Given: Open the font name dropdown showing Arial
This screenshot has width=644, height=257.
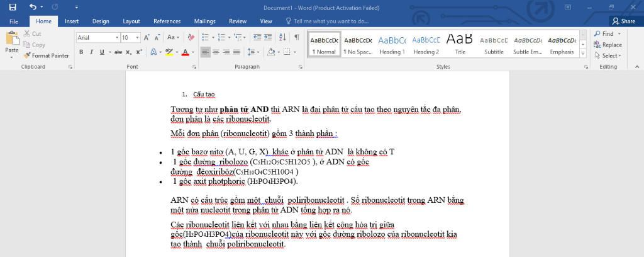Looking at the screenshot, I should point(97,38).
